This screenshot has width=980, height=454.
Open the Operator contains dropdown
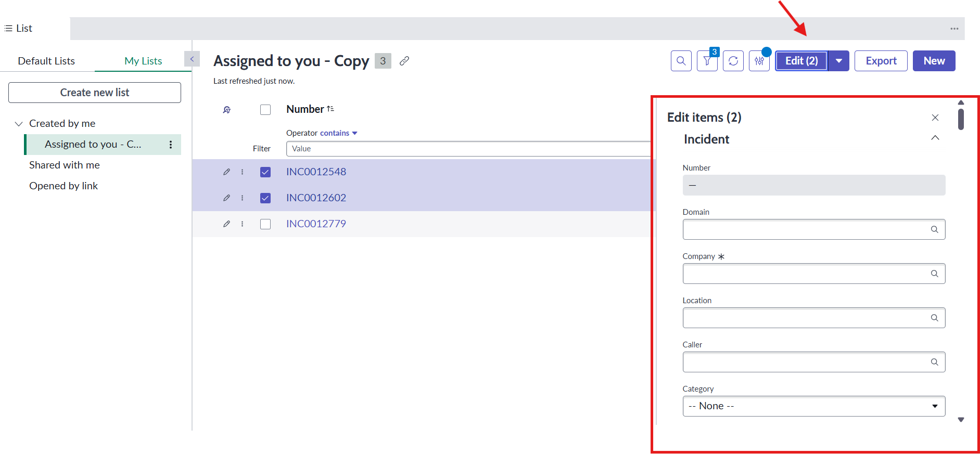338,133
